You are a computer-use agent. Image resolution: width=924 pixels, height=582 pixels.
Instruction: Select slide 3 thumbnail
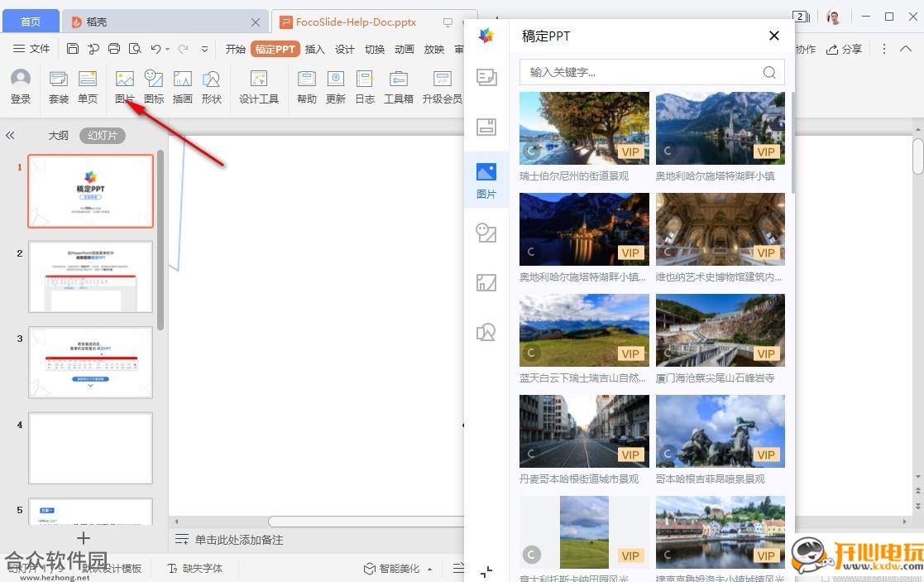[91, 362]
